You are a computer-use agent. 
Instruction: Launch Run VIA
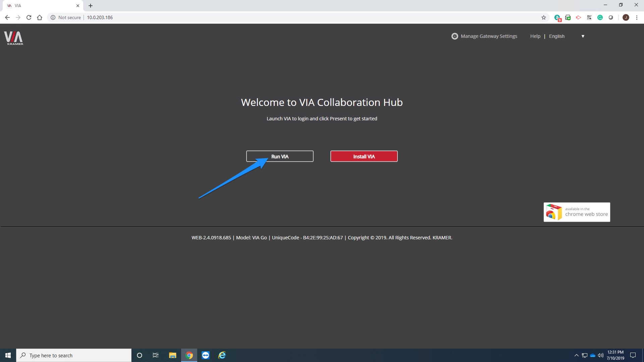coord(280,156)
